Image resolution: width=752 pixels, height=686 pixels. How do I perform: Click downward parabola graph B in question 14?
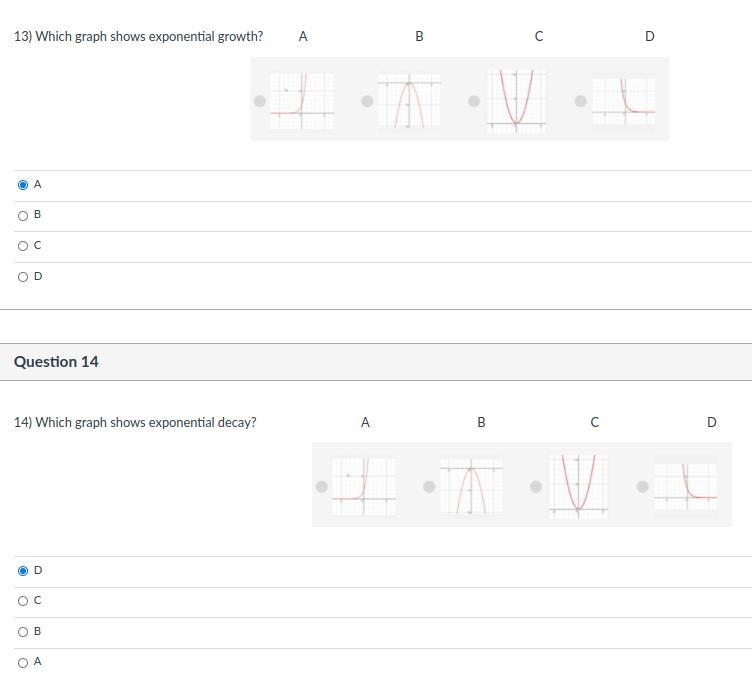[471, 486]
